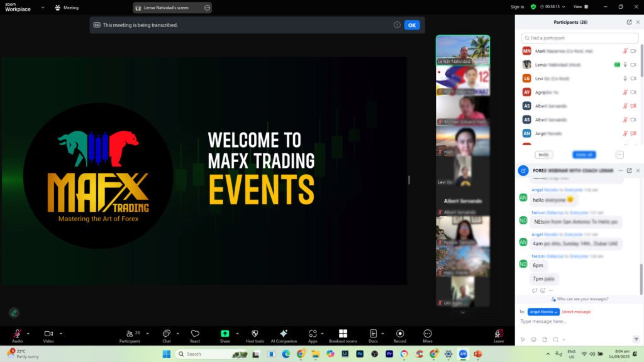Open the chat recipient dropdown Angel Novelo
This screenshot has width=644, height=362.
543,312
